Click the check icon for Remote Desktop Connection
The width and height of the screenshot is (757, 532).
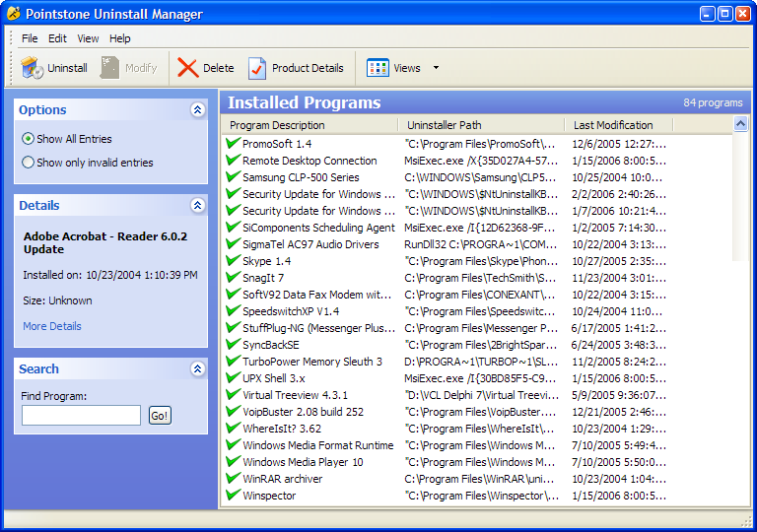click(234, 160)
